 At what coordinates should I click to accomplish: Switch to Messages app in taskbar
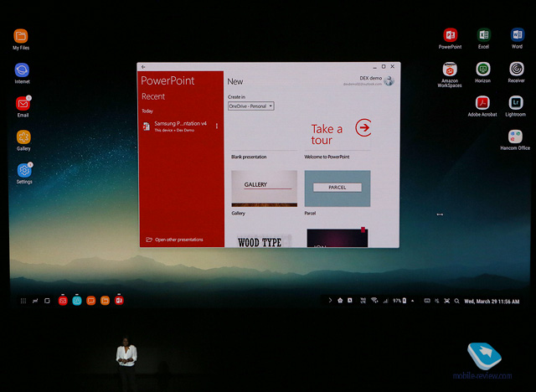pos(91,301)
